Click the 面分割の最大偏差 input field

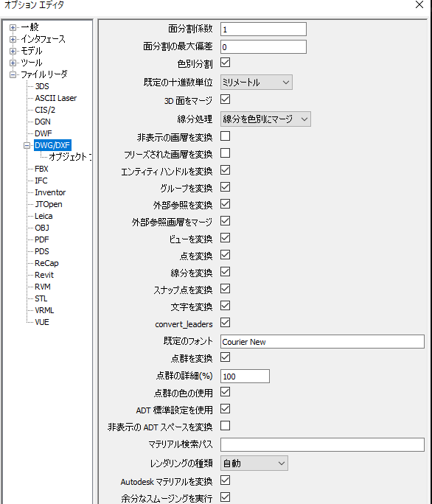tap(263, 47)
